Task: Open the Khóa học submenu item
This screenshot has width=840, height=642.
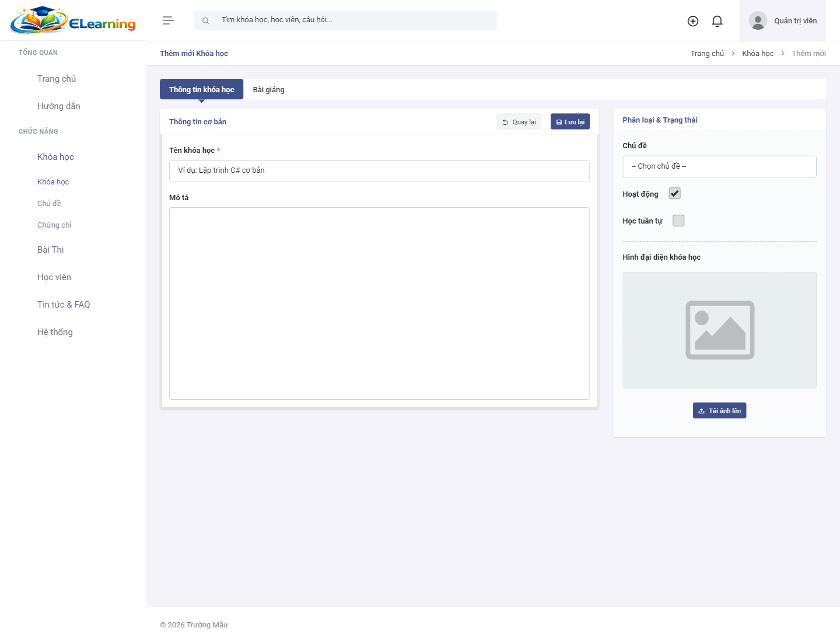Action: tap(53, 182)
